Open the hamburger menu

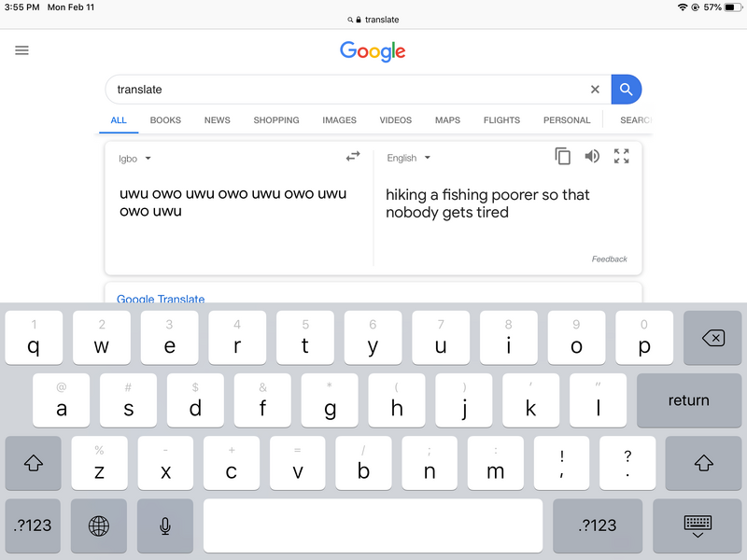tap(21, 50)
